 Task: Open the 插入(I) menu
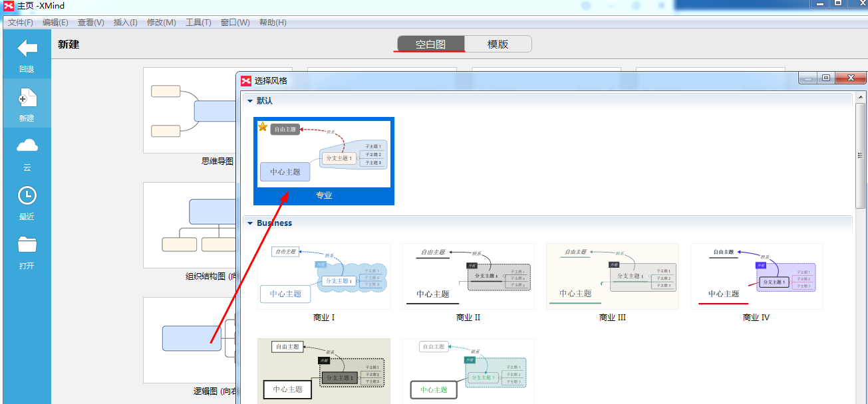[126, 23]
